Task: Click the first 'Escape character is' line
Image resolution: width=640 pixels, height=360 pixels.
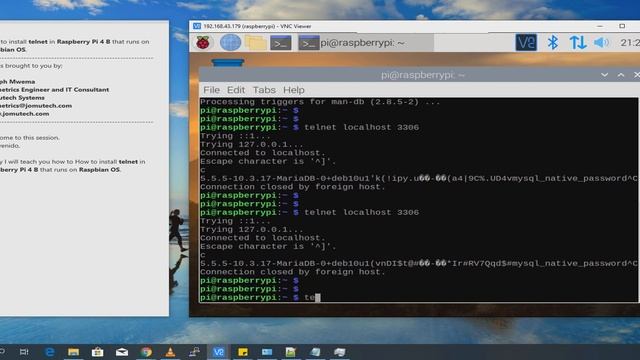Action: click(268, 162)
